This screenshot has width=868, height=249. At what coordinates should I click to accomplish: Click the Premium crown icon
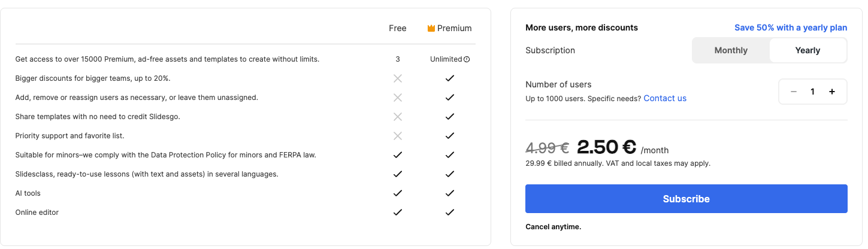[431, 28]
